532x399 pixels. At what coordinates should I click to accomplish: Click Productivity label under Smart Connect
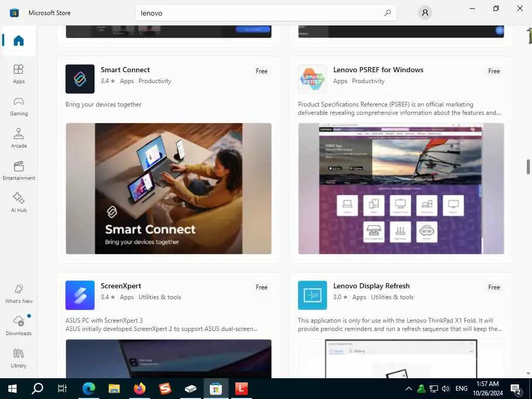(155, 81)
